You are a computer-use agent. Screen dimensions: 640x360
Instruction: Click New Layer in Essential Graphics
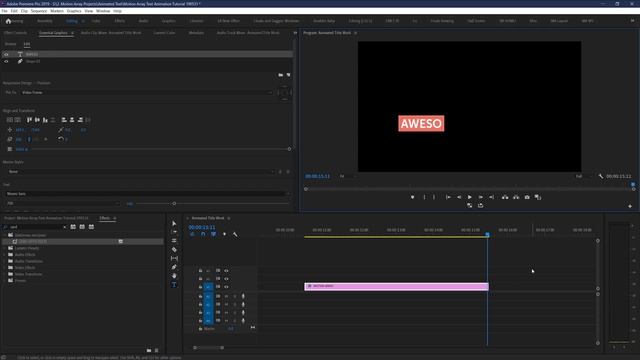(x=289, y=75)
